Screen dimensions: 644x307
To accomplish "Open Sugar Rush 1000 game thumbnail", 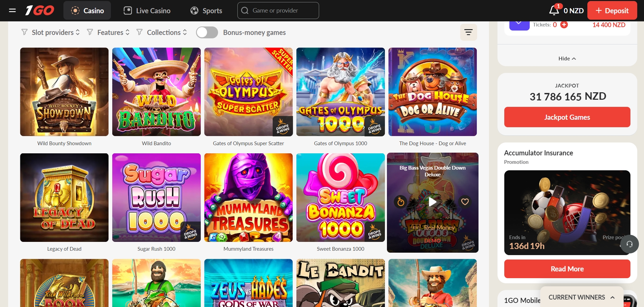I will [x=156, y=197].
